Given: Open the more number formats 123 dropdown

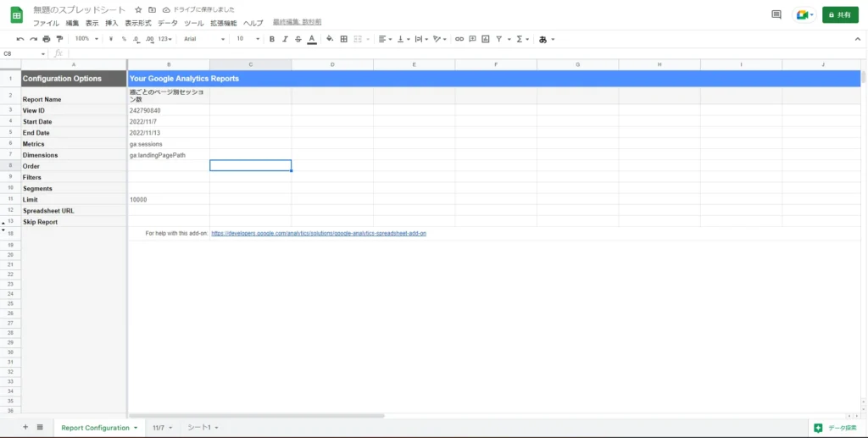Looking at the screenshot, I should (x=165, y=39).
